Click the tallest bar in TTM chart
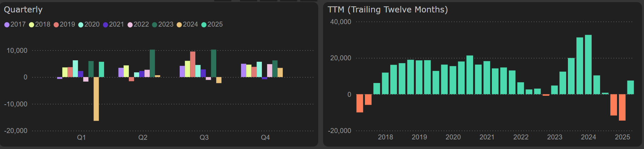The height and width of the screenshot is (149, 644). click(588, 65)
